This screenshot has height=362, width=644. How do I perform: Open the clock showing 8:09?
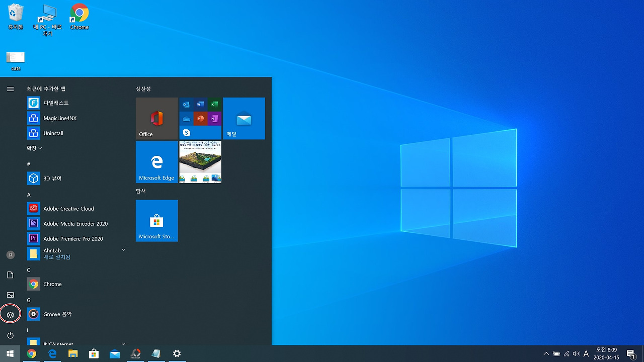pyautogui.click(x=606, y=353)
